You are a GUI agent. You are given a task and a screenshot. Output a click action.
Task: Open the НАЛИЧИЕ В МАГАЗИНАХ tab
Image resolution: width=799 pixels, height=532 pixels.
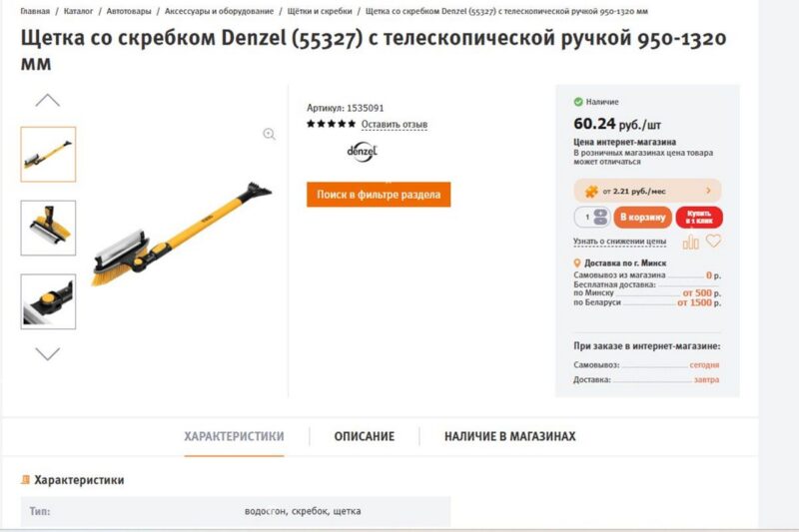(x=510, y=436)
